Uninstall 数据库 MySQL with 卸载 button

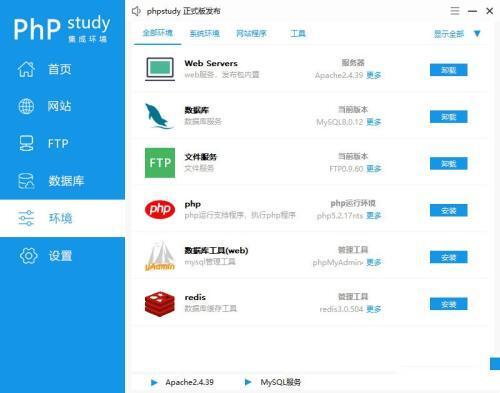449,117
